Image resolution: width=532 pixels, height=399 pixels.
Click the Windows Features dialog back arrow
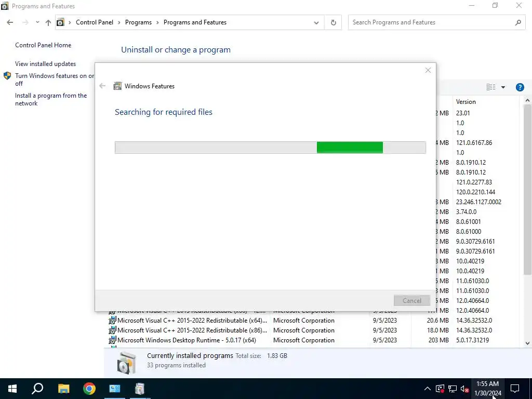tap(102, 86)
